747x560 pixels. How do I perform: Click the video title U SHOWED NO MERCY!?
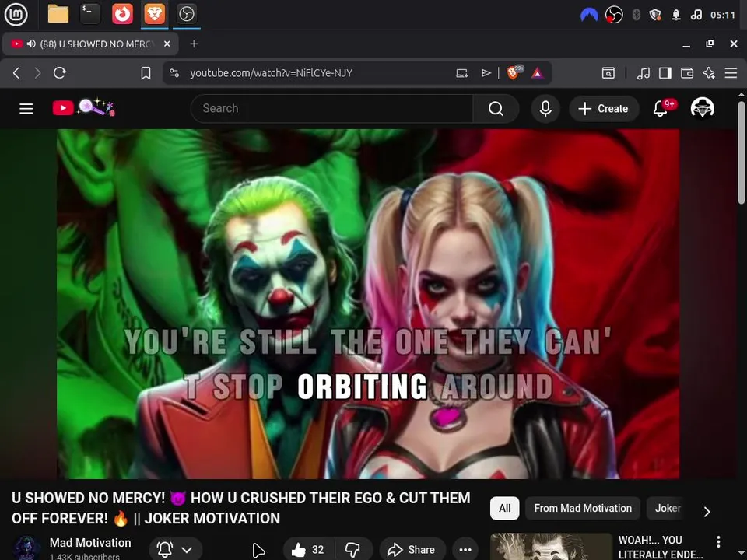tap(241, 508)
